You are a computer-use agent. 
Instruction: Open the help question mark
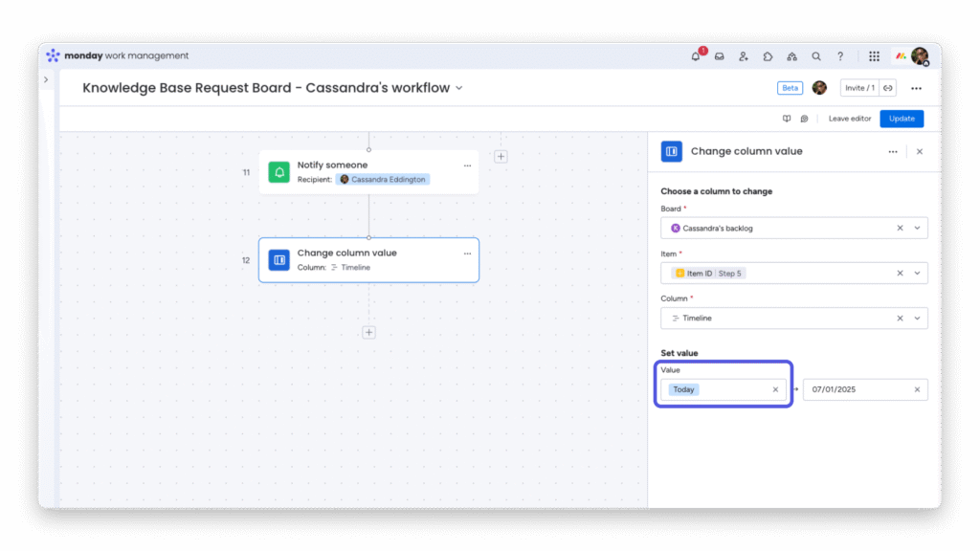(x=840, y=56)
